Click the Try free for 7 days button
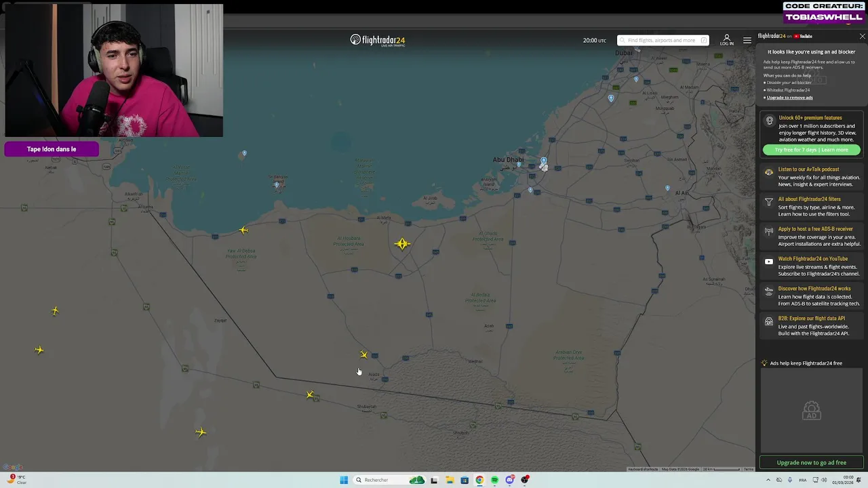This screenshot has width=868, height=488. tap(811, 150)
